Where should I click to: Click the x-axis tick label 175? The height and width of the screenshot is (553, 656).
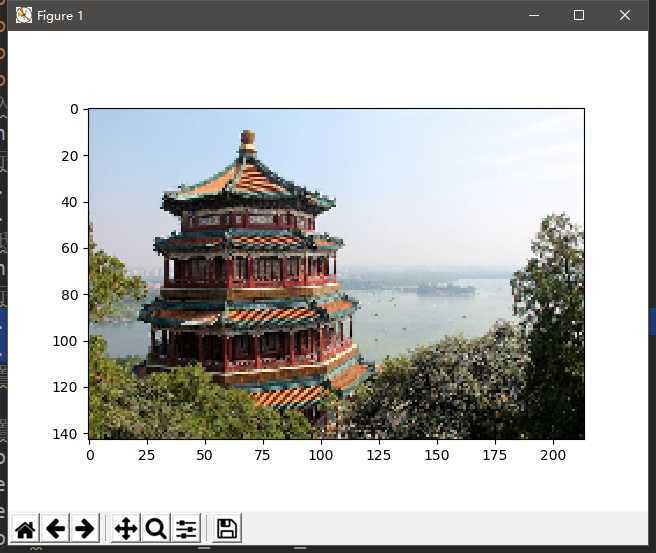pos(495,455)
